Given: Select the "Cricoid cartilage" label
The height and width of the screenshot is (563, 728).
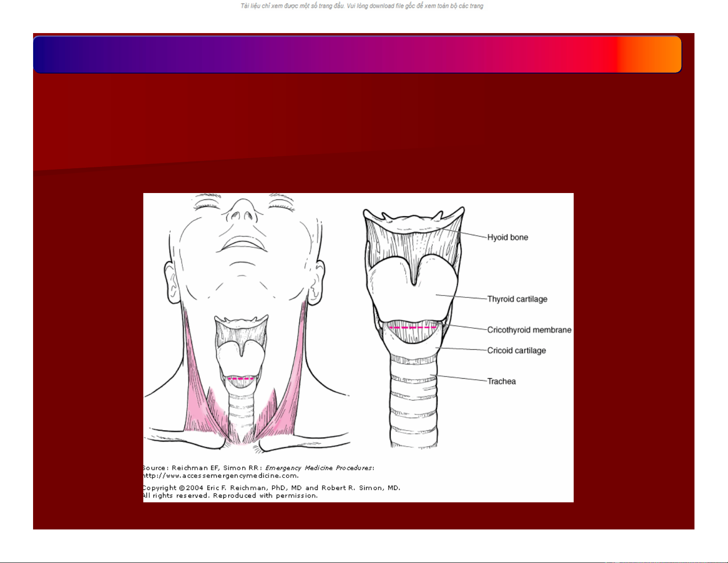Looking at the screenshot, I should [516, 351].
